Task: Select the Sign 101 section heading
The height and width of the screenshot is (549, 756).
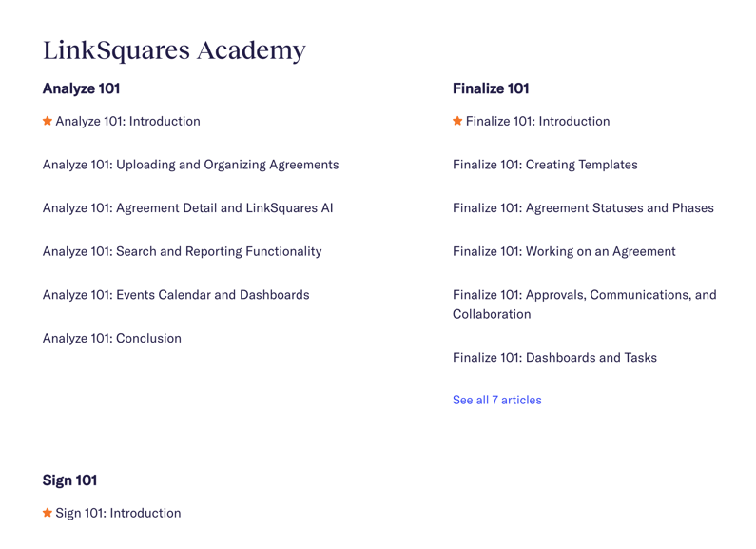Action: [x=70, y=480]
